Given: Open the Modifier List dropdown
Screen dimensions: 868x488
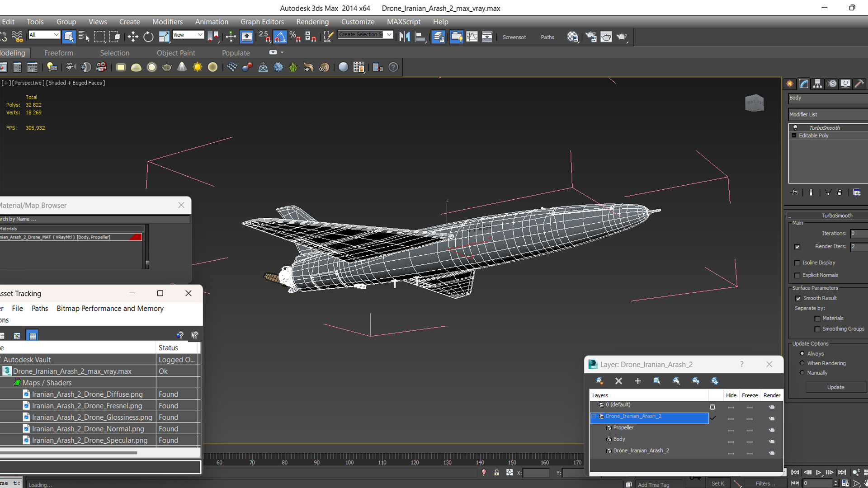Looking at the screenshot, I should point(828,114).
